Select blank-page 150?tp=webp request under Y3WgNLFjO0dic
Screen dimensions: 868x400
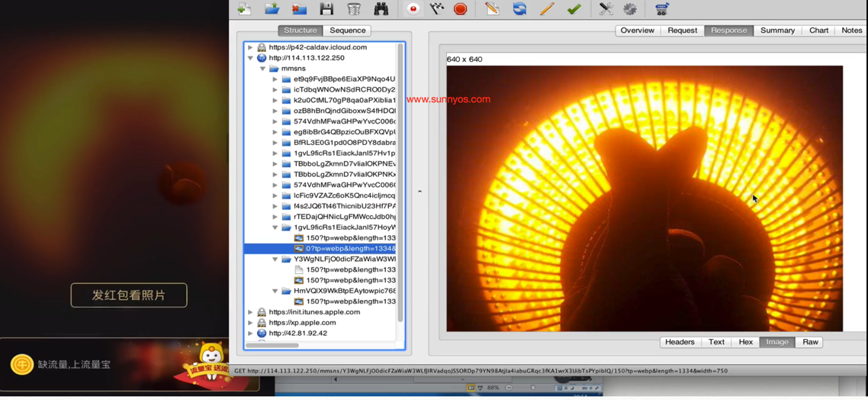click(351, 269)
